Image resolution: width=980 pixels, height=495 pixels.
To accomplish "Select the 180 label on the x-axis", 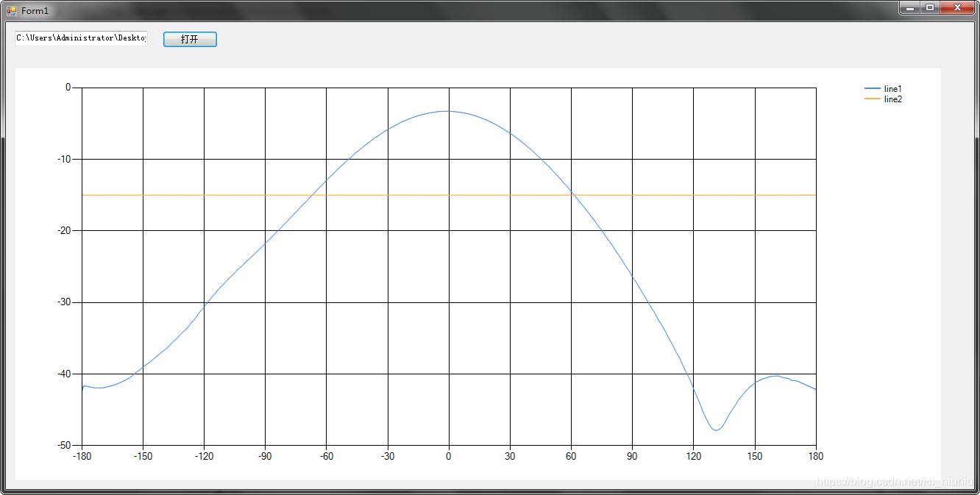I will (x=816, y=456).
